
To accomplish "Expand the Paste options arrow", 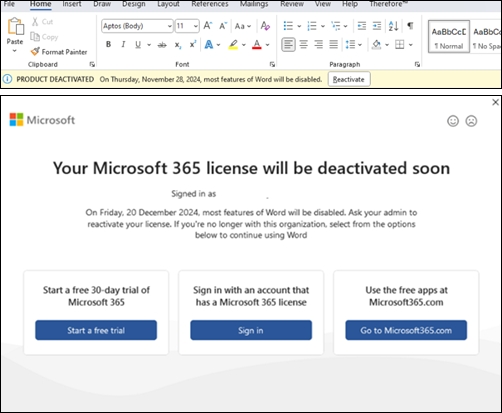I will tap(15, 51).
